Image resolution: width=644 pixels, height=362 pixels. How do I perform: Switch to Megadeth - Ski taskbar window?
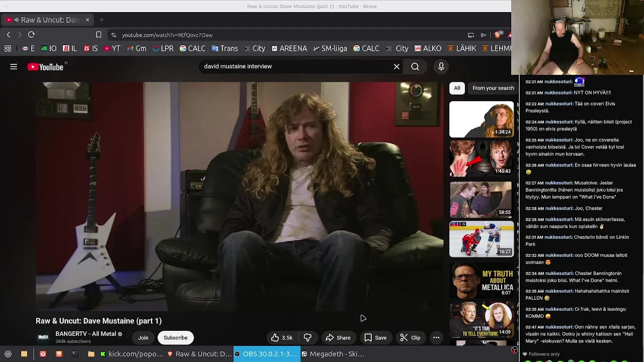click(334, 354)
